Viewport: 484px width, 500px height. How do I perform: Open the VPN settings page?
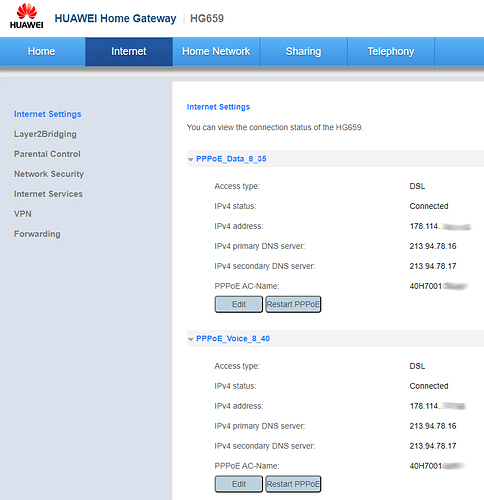click(23, 214)
